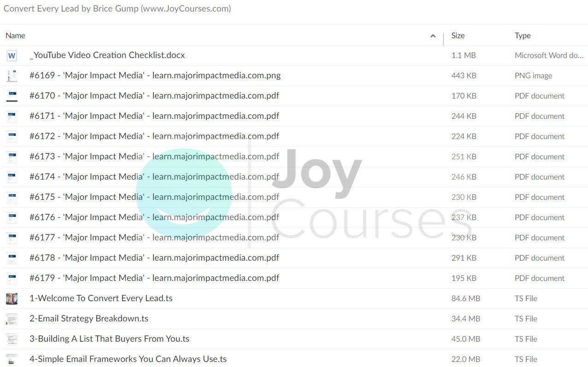Click the TS File type for 3-Building A List
Viewport: 588px width, 367px height.
tap(526, 339)
